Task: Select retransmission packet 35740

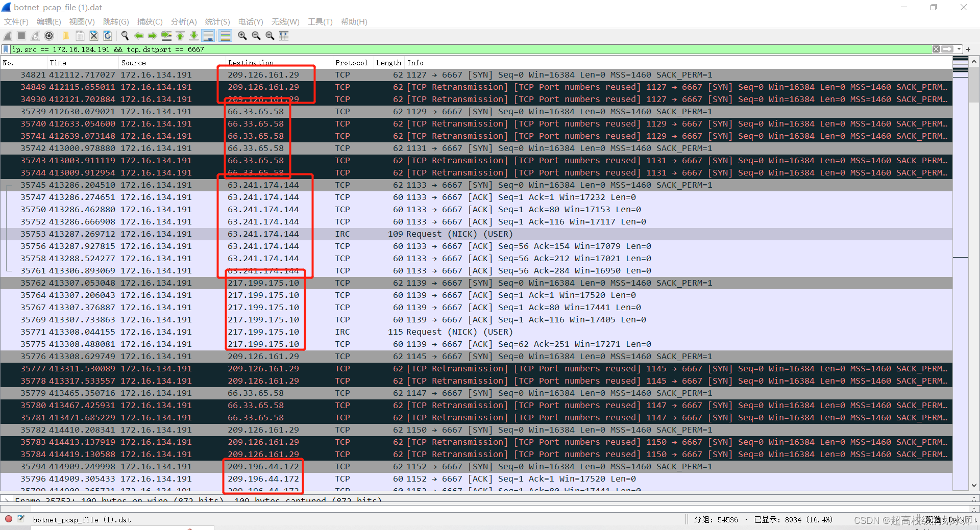Action: click(476, 124)
